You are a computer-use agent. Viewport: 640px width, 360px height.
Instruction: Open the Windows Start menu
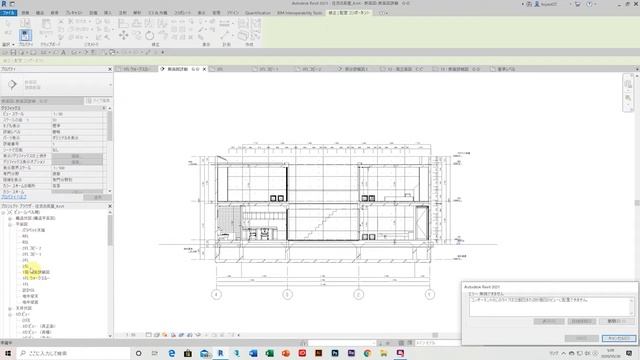[x=8, y=353]
